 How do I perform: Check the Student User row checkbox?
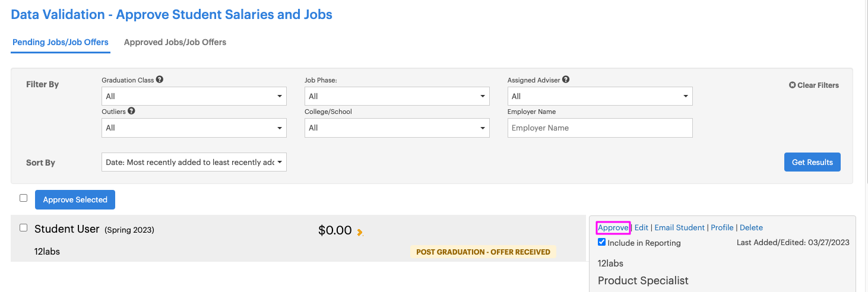(24, 228)
